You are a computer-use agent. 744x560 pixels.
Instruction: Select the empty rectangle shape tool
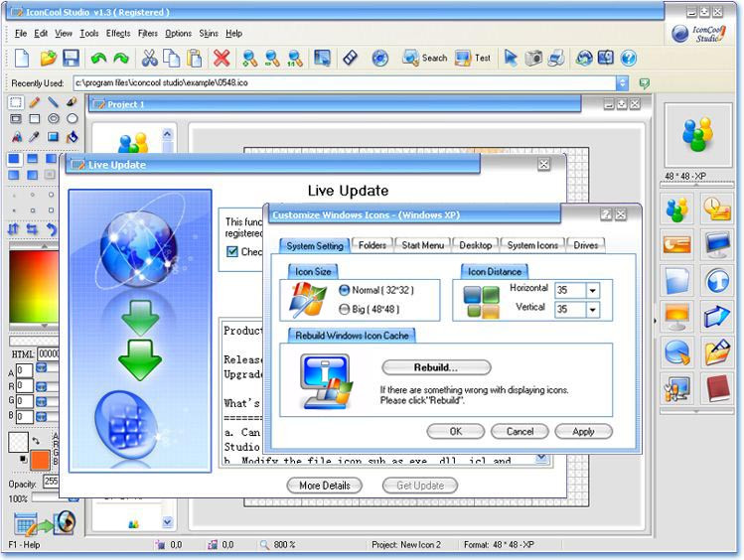(x=34, y=118)
